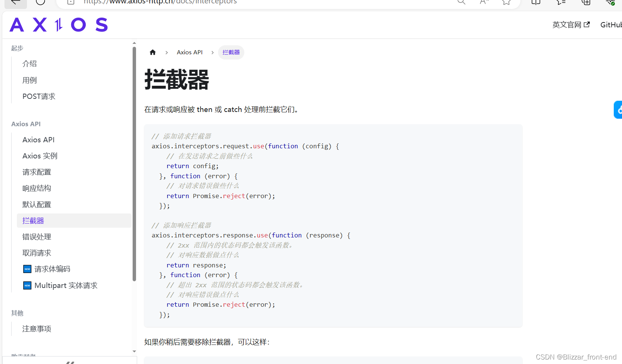Click the '如果你稍后需要移除拦截器' paragraph

coord(207,342)
